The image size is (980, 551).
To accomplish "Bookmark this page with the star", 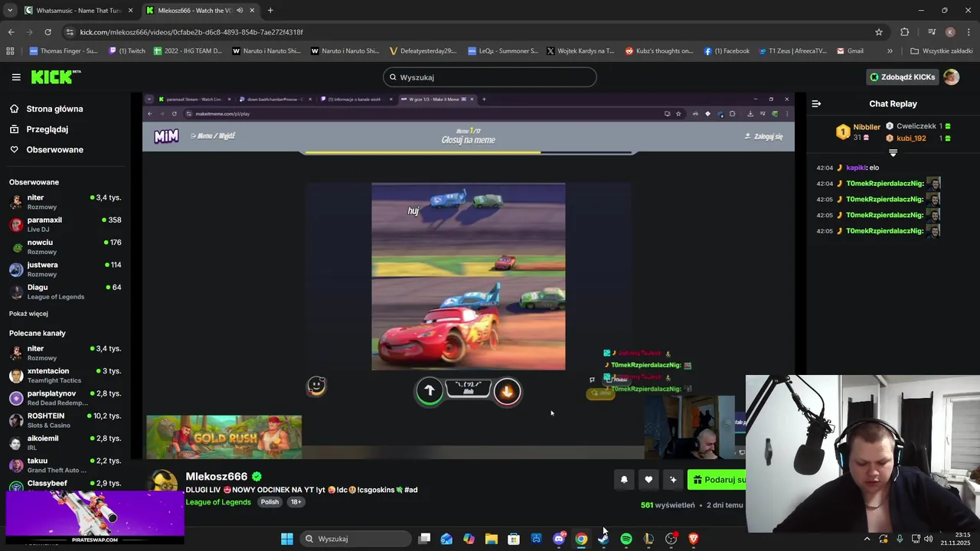I will click(x=879, y=32).
